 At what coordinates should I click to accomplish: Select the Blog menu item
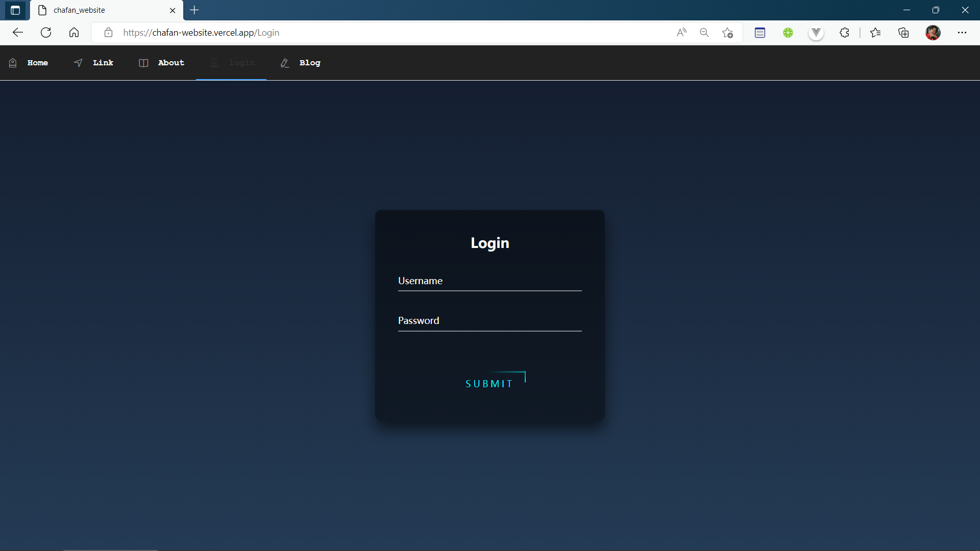tap(309, 63)
